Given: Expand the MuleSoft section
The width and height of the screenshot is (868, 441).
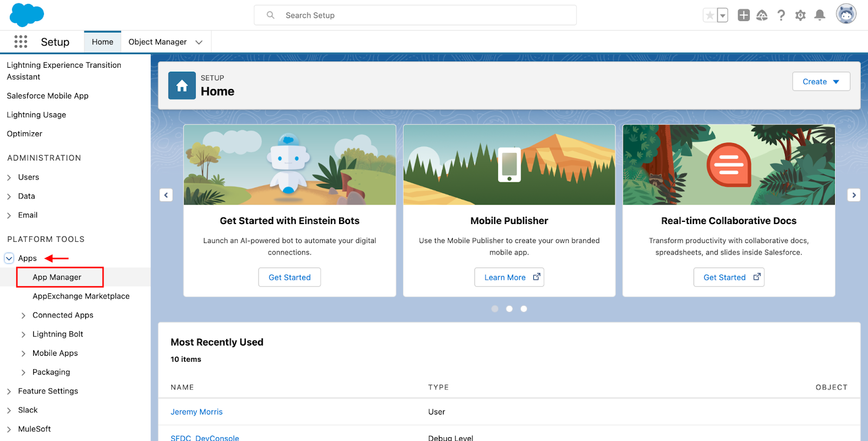Looking at the screenshot, I should tap(9, 429).
